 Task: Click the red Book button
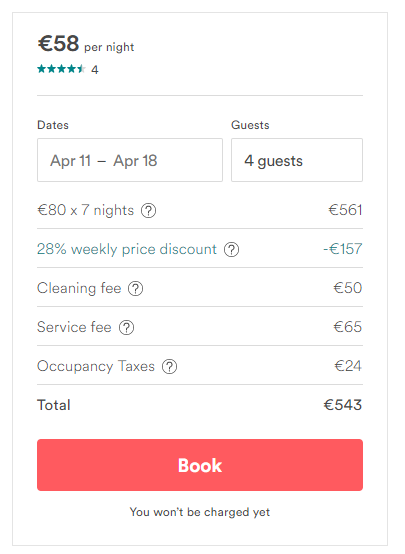click(200, 465)
